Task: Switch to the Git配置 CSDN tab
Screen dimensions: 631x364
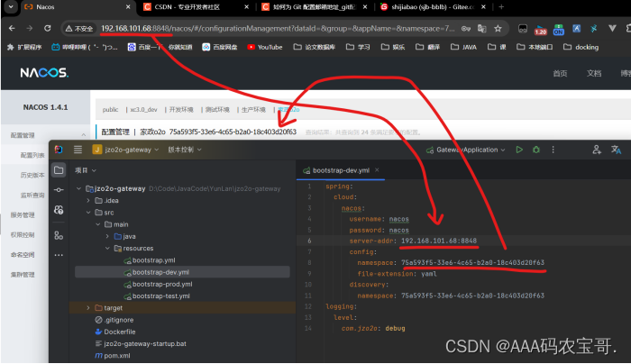Action: pos(315,7)
